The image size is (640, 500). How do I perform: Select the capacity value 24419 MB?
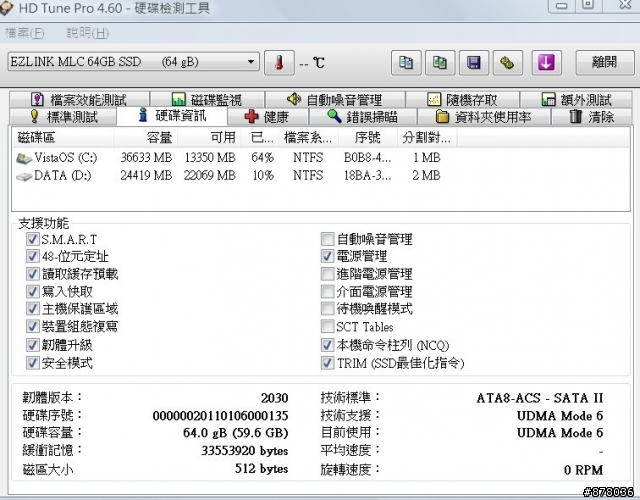coord(146,176)
